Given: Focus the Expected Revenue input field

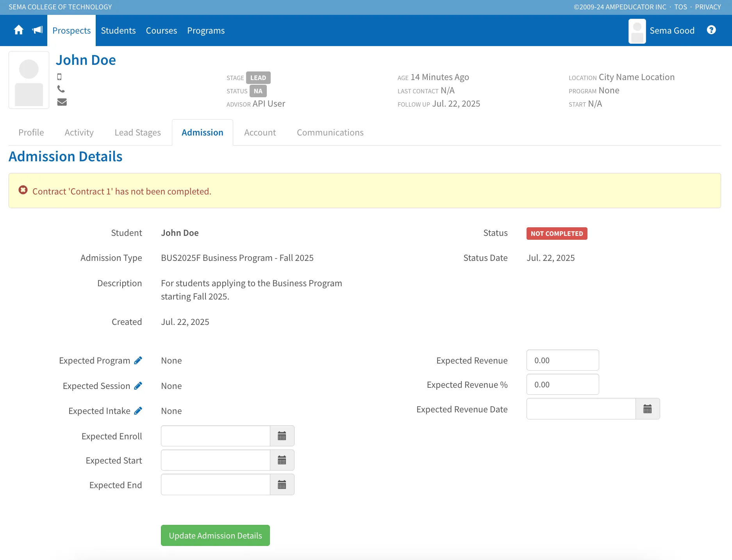Looking at the screenshot, I should [x=562, y=360].
